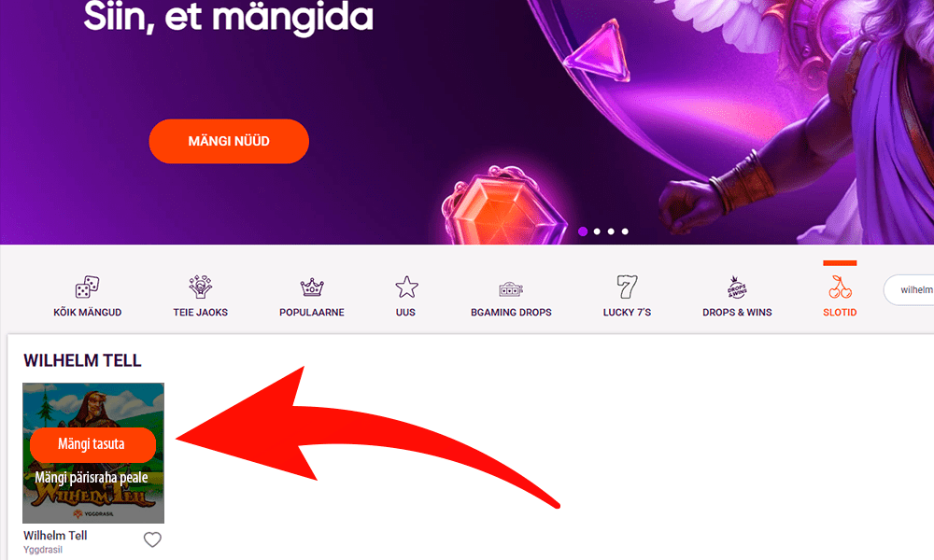Choose the crown icon for Populaarne
934x560 pixels.
pos(312,287)
